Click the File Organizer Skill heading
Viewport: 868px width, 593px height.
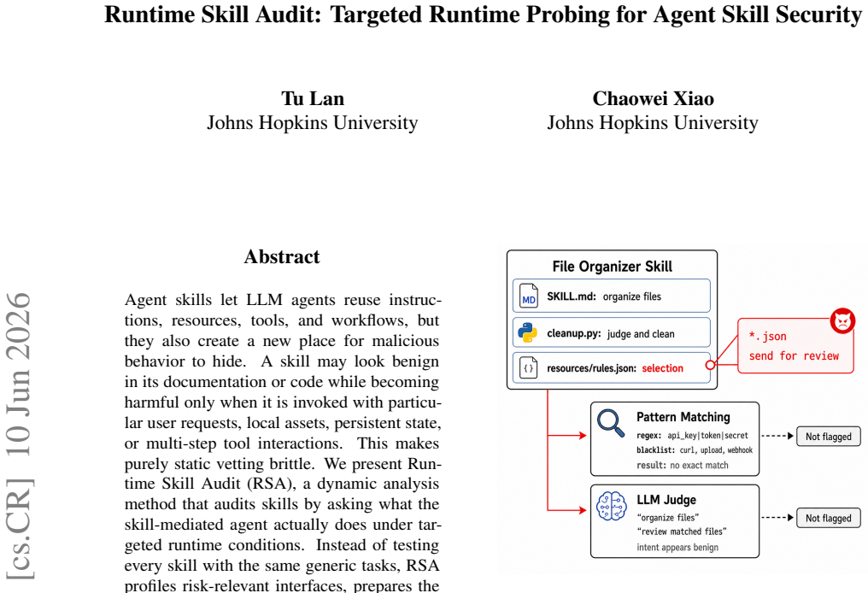tap(613, 267)
